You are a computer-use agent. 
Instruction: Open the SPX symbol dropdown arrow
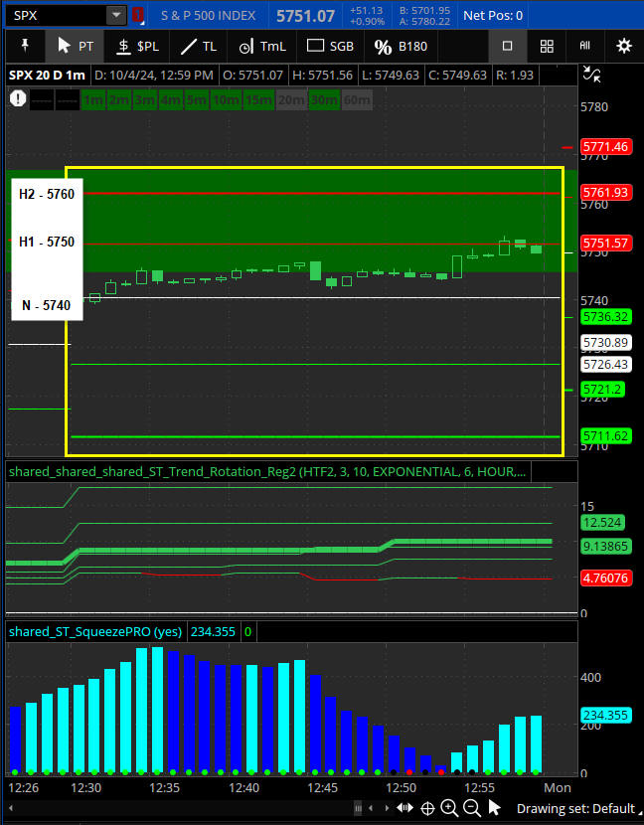point(116,15)
